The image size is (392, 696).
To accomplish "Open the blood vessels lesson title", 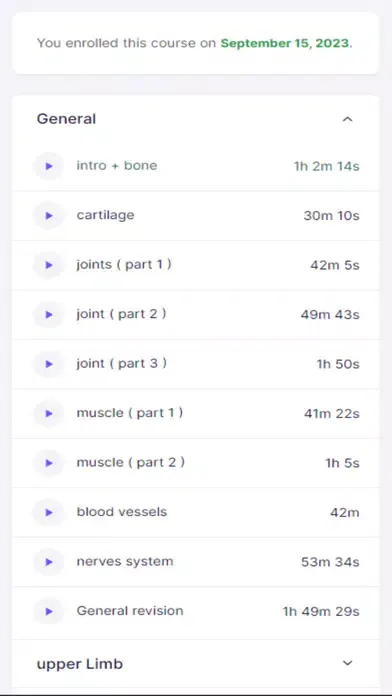I will pyautogui.click(x=122, y=512).
